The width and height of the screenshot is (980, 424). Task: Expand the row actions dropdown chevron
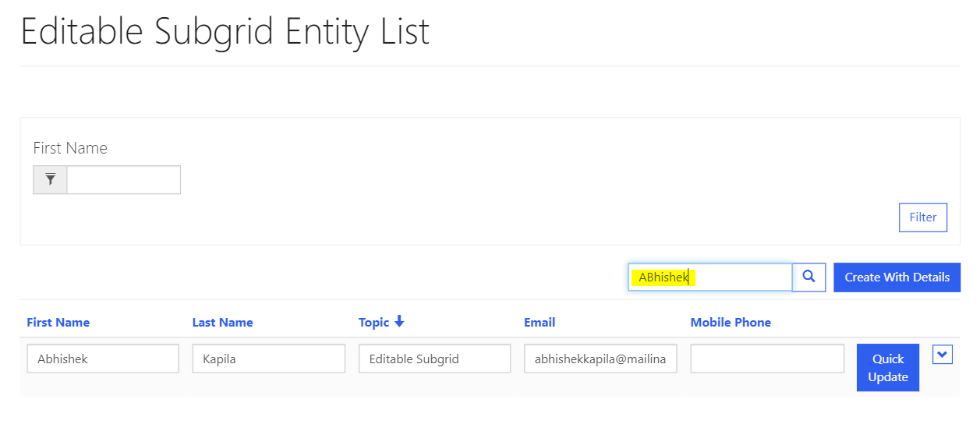click(x=943, y=355)
